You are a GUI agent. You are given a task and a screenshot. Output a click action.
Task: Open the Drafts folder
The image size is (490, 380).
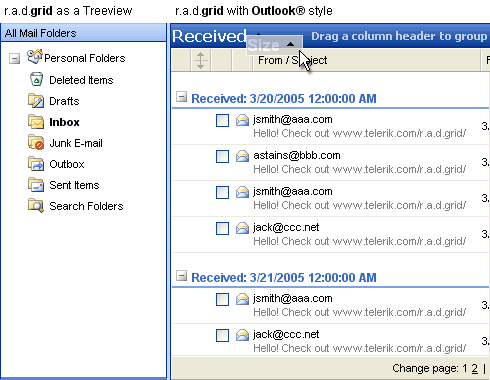pyautogui.click(x=64, y=101)
